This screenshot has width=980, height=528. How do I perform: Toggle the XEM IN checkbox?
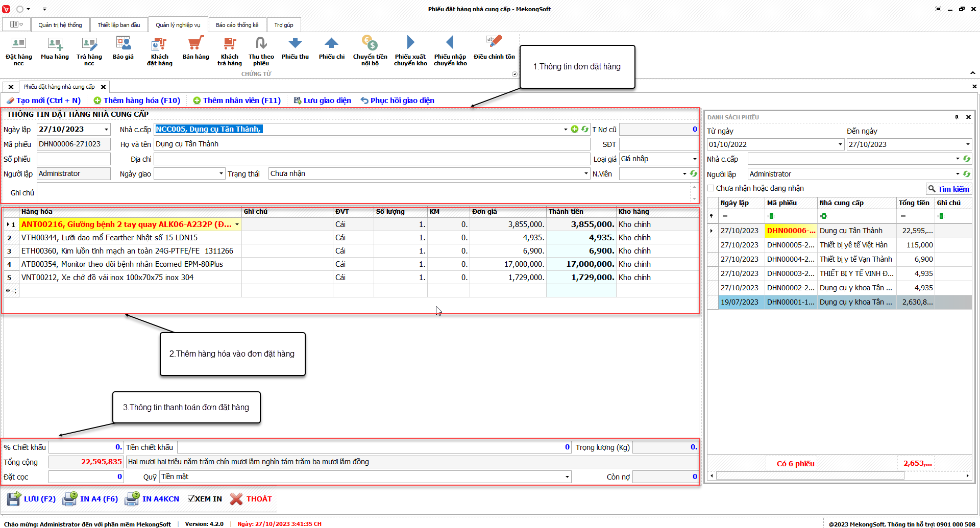click(x=191, y=499)
